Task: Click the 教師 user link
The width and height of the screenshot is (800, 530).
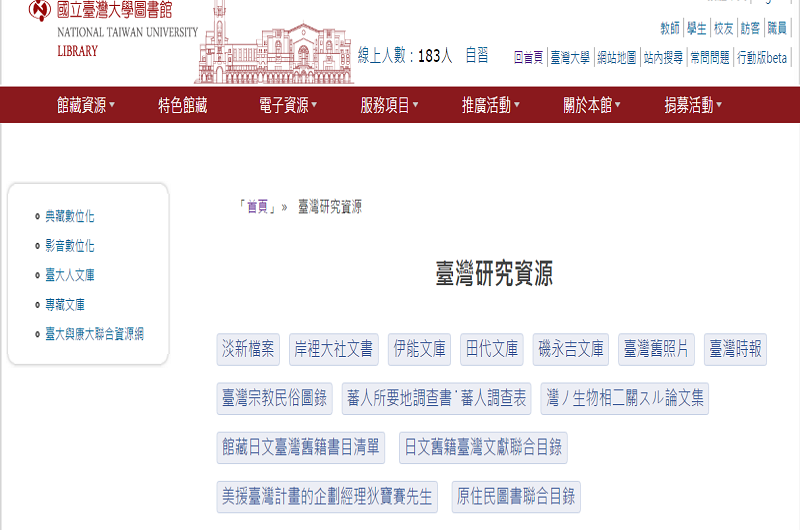Action: pos(670,28)
